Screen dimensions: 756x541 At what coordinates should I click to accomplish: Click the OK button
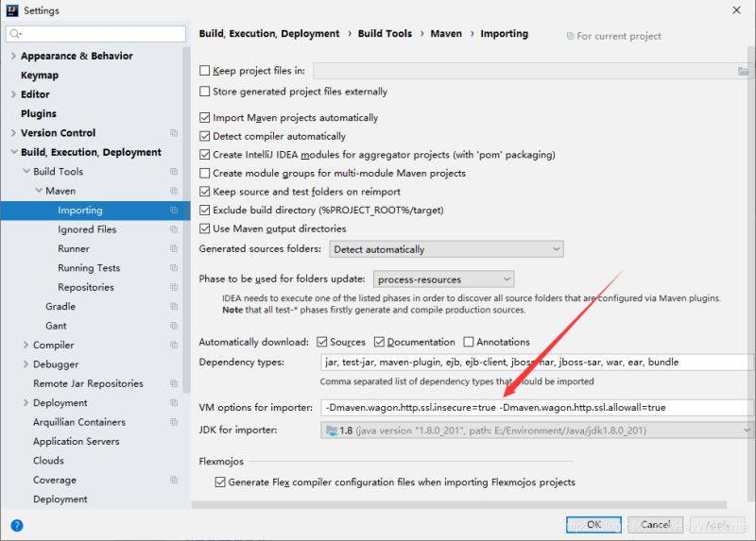point(593,525)
